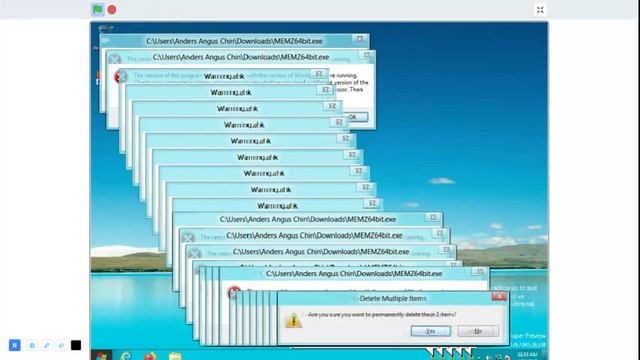Select the pencil edit icon
The height and width of the screenshot is (360, 640).
(x=47, y=346)
